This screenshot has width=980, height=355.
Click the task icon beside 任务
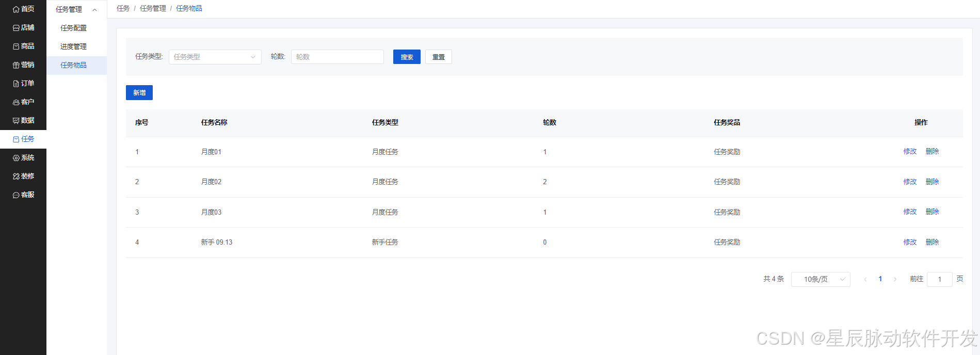click(16, 139)
